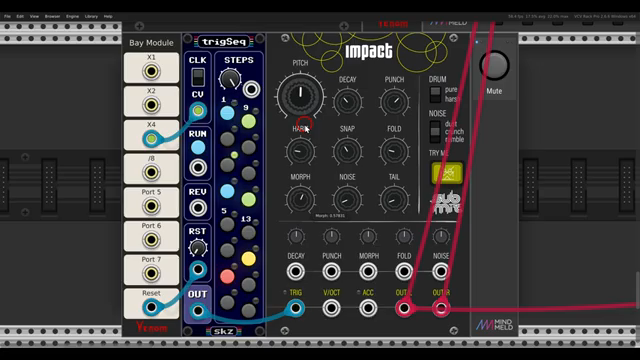This screenshot has height=360, width=640.
Task: Click the RST knob on trigSeq
Action: [198, 248]
